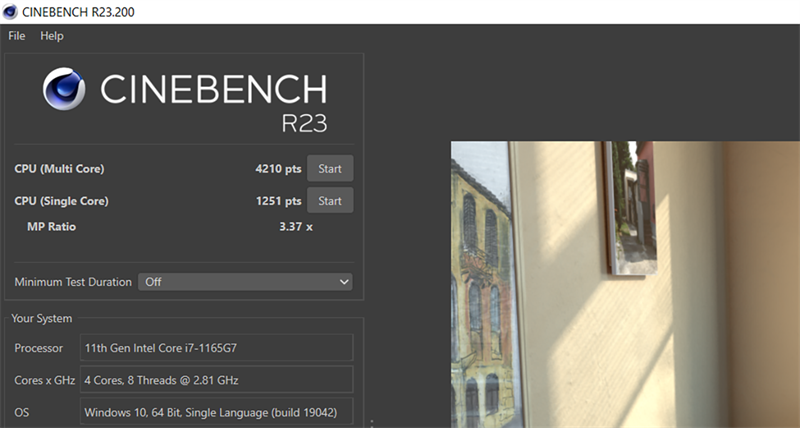Click the CPU (Single Core) label
The image size is (800, 428).
pos(61,201)
